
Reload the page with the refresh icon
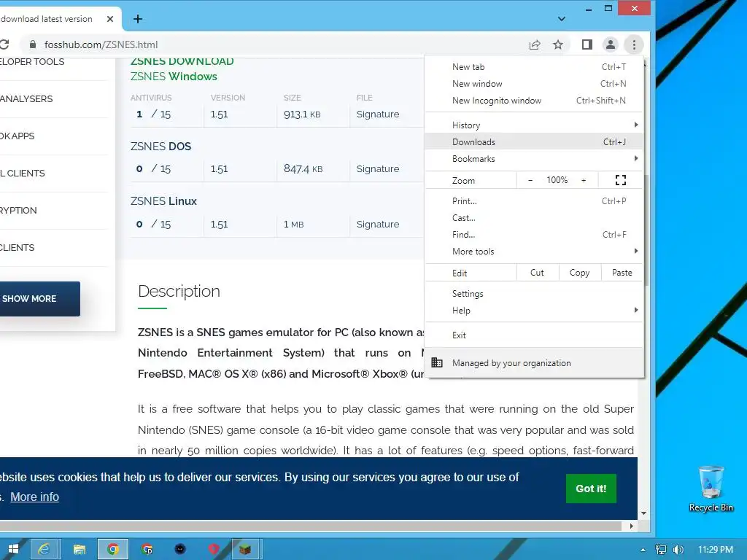tap(4, 44)
